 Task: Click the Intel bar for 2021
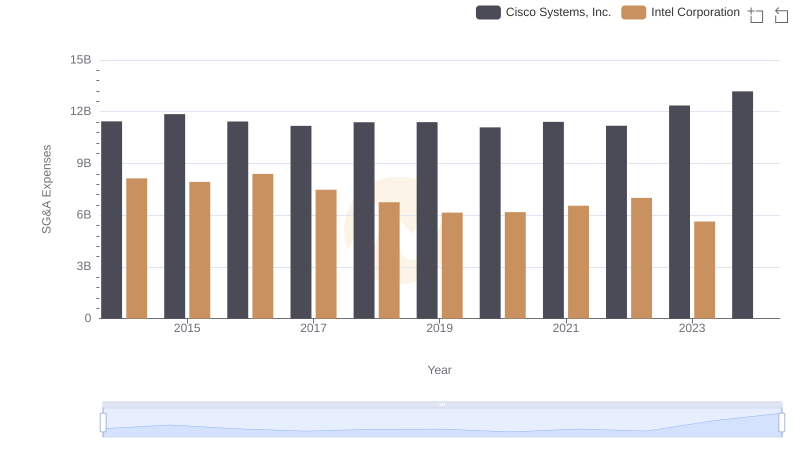(x=579, y=262)
